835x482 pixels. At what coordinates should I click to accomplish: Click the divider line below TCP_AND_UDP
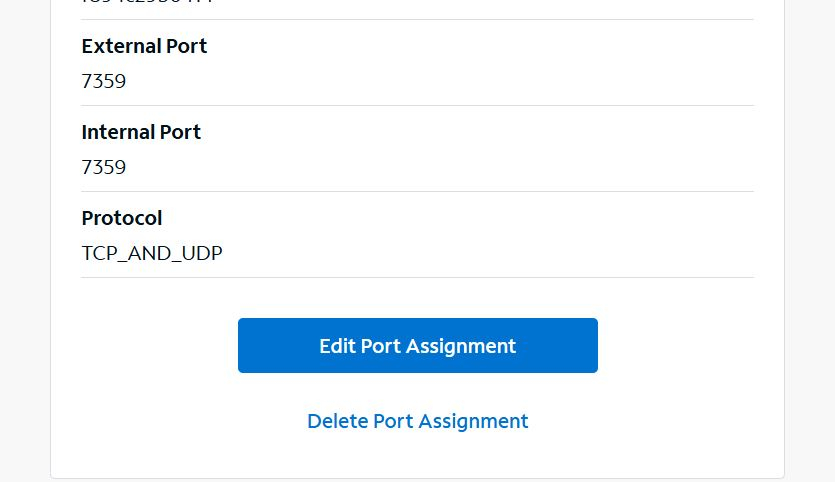[x=417, y=277]
